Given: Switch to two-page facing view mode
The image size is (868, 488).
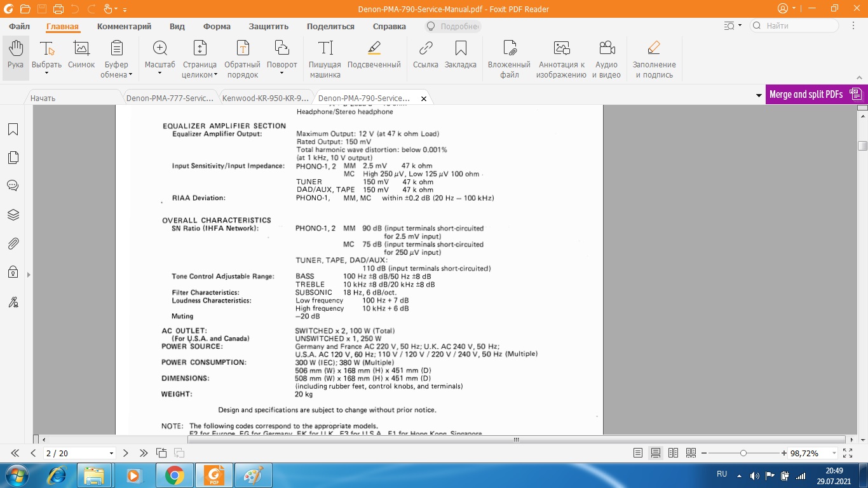Looking at the screenshot, I should tap(674, 453).
